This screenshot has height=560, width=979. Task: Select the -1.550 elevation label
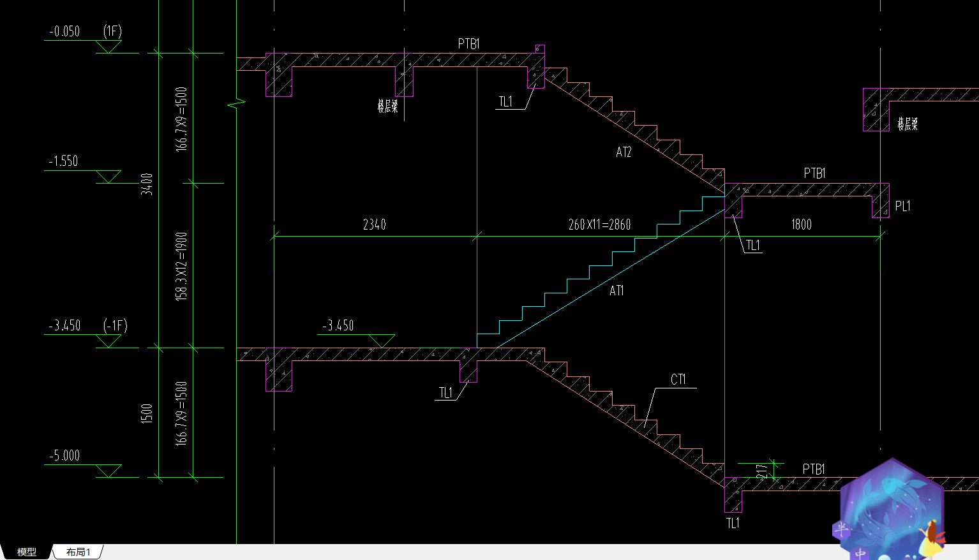(x=63, y=161)
